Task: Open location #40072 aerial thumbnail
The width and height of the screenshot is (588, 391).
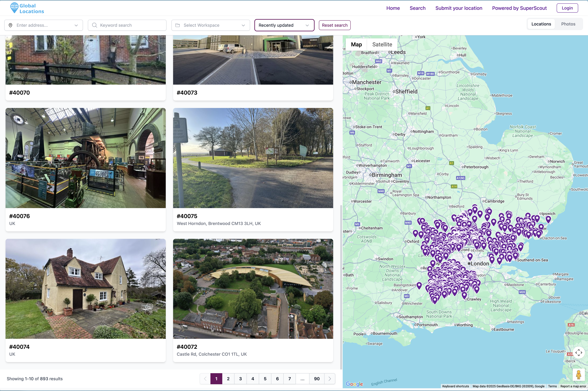Action: [253, 289]
